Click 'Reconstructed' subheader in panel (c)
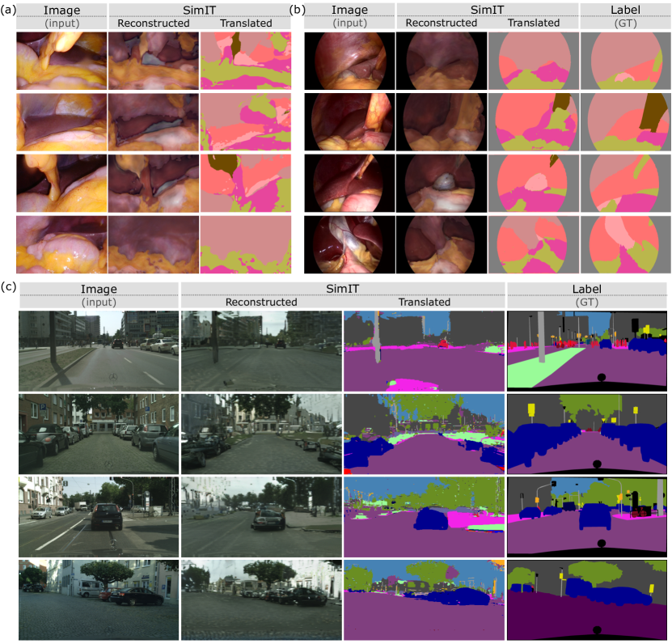672x644 pixels. 261,302
